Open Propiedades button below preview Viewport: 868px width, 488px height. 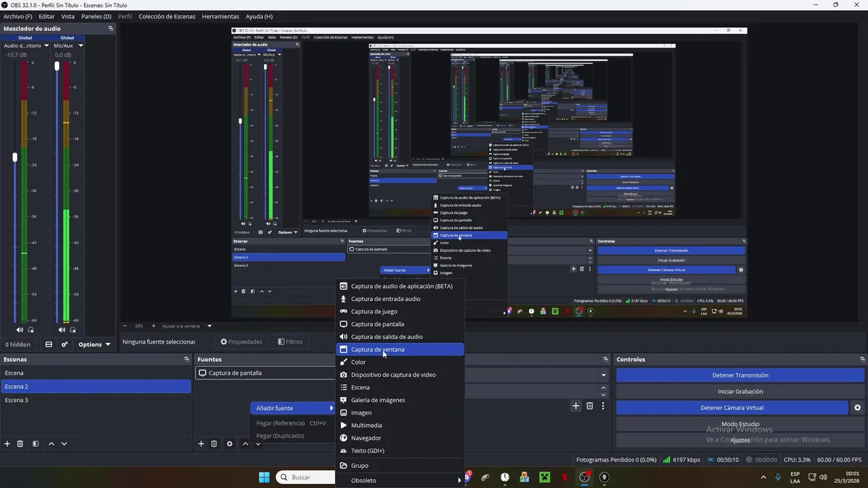(x=241, y=342)
